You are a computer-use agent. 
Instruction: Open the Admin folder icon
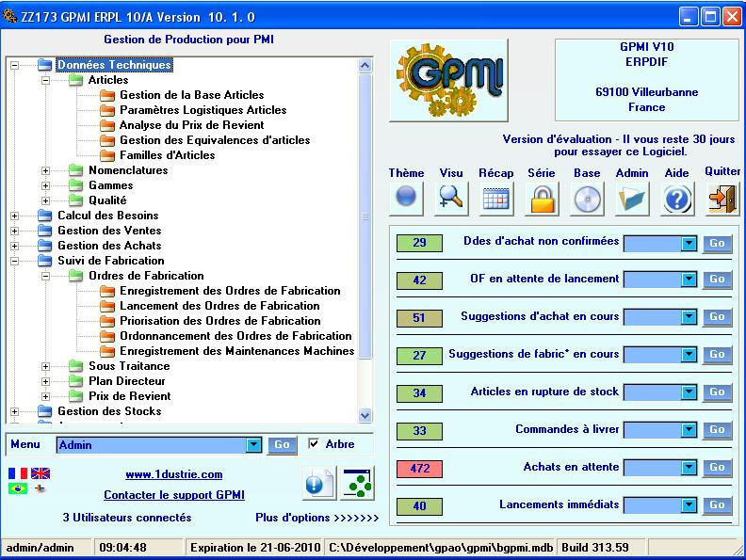point(632,199)
